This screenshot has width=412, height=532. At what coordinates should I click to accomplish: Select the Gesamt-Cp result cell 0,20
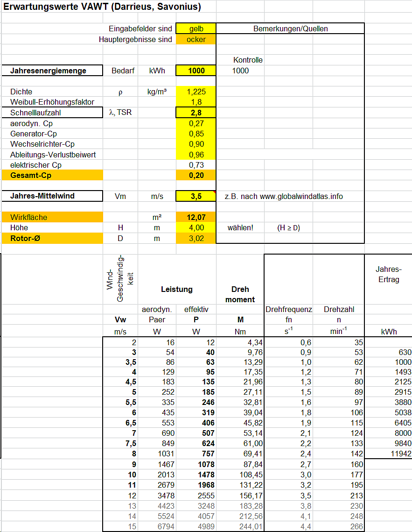pos(196,176)
